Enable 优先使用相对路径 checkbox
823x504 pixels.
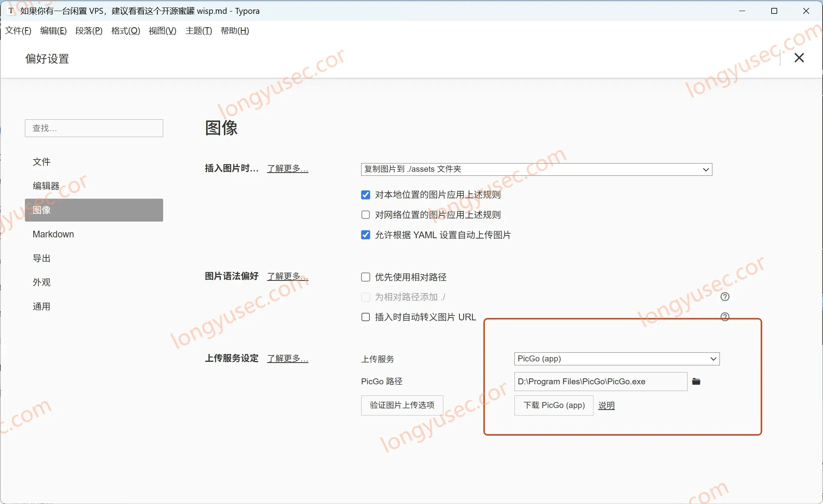tap(365, 277)
